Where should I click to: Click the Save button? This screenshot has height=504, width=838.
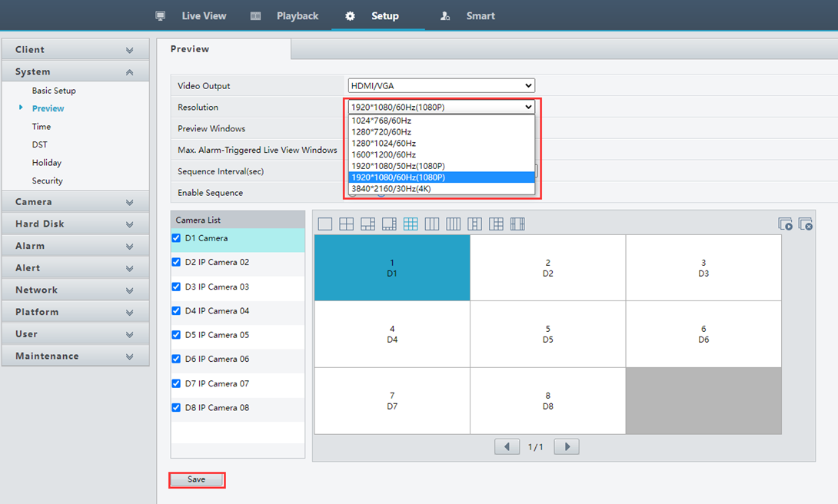tap(197, 479)
